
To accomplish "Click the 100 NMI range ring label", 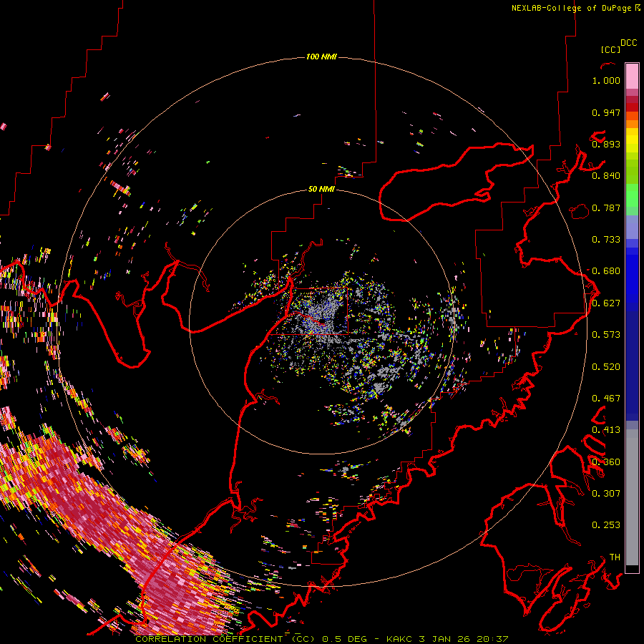I will click(321, 57).
